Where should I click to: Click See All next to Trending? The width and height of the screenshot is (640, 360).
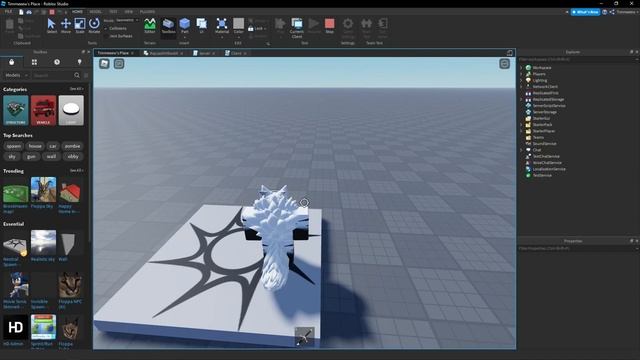[76, 171]
